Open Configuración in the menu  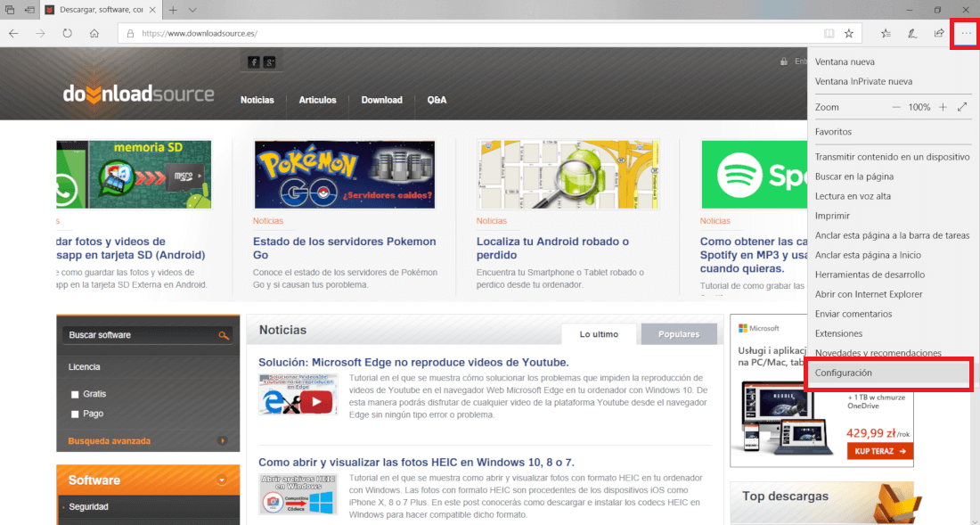click(889, 373)
